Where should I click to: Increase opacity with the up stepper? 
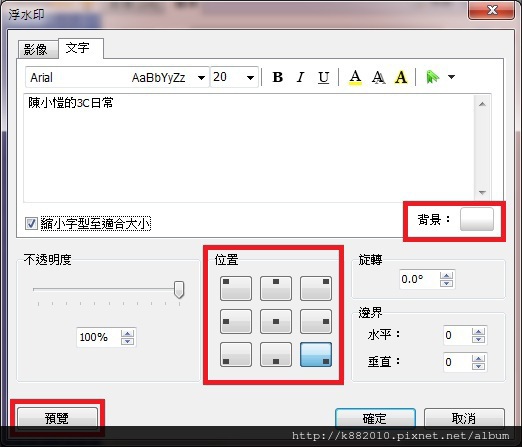click(x=127, y=333)
